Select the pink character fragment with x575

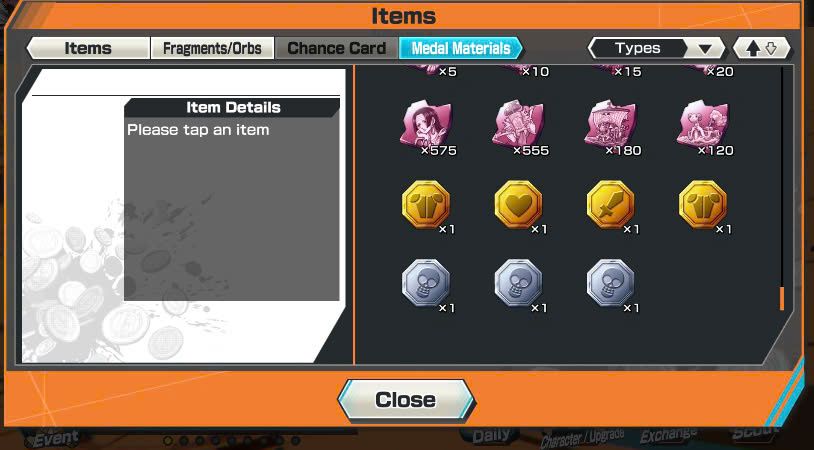click(x=426, y=126)
